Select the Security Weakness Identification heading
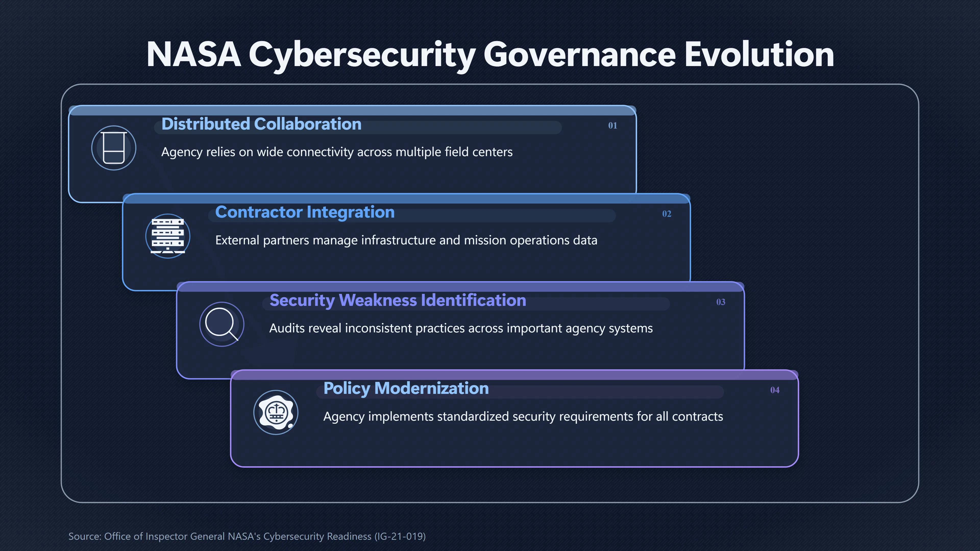This screenshot has height=551, width=980. click(398, 300)
